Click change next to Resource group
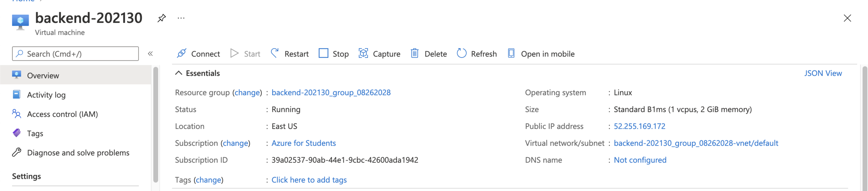 pyautogui.click(x=247, y=93)
